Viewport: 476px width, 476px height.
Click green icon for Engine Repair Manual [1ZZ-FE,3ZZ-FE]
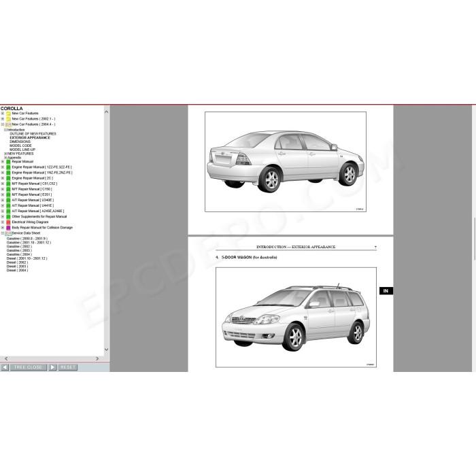[8, 167]
